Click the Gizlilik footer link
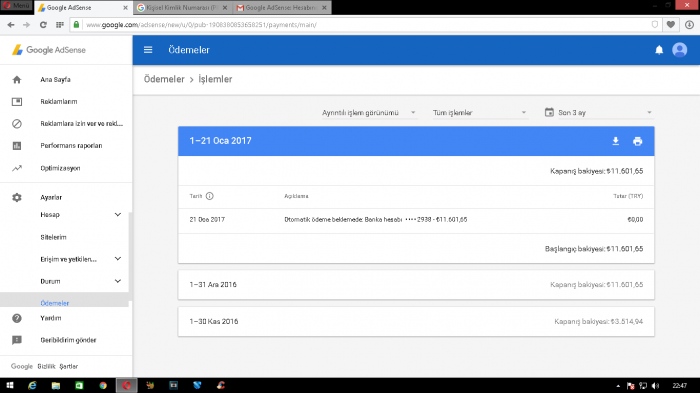700x393 pixels. pos(46,366)
